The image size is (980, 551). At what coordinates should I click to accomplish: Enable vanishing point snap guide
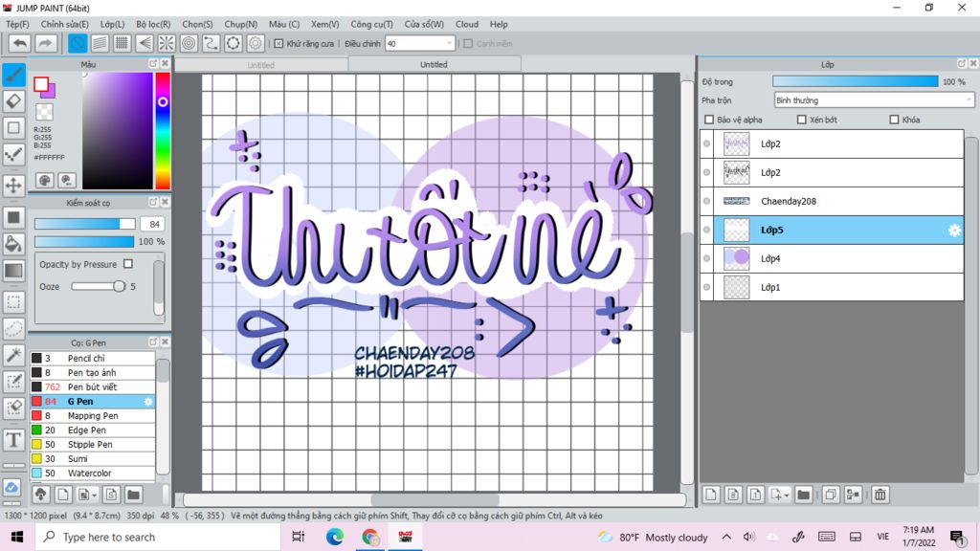pyautogui.click(x=145, y=43)
